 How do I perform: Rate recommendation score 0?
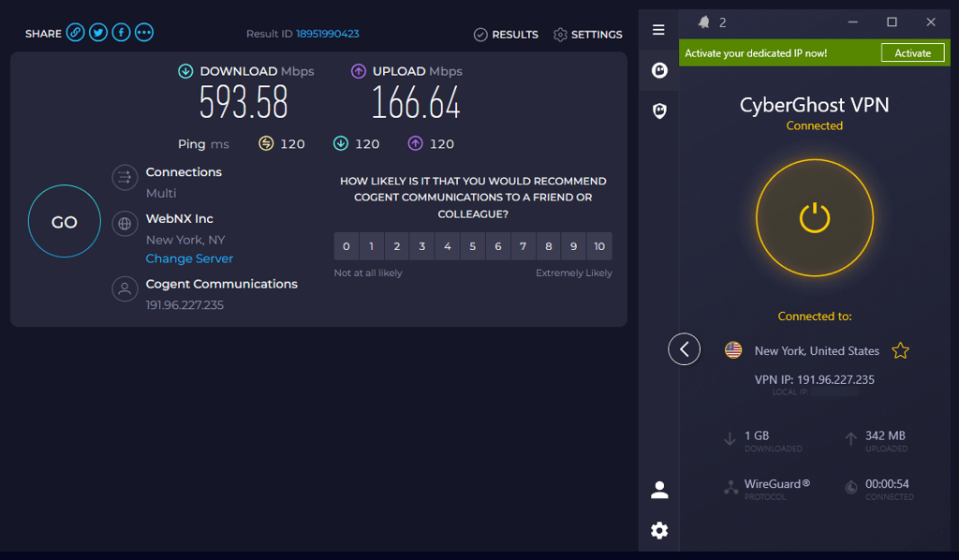(347, 246)
